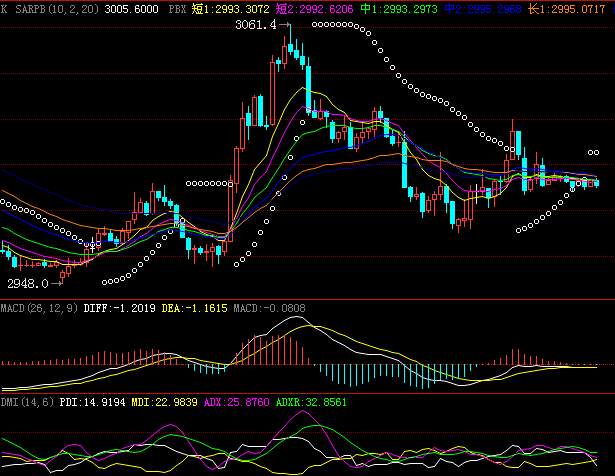Select the MACD:-0.0808 histogram value

point(269,308)
